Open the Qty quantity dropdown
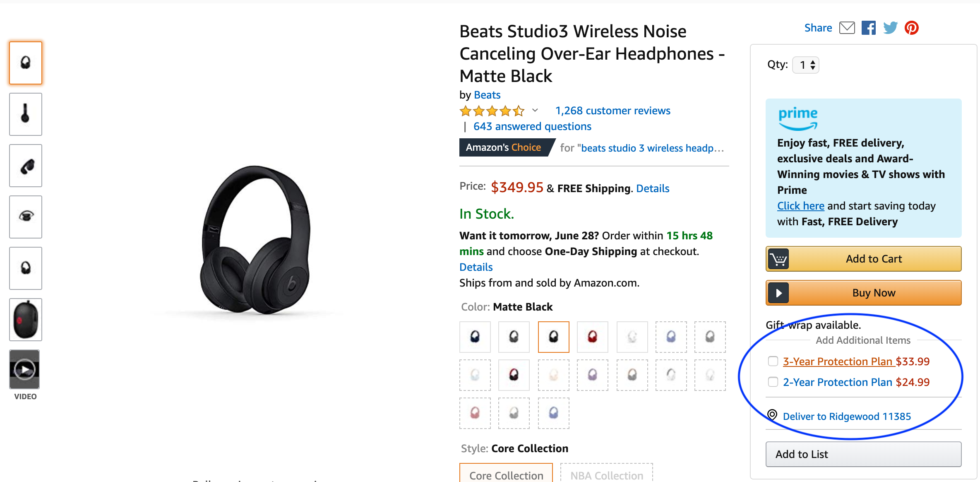 pyautogui.click(x=805, y=65)
